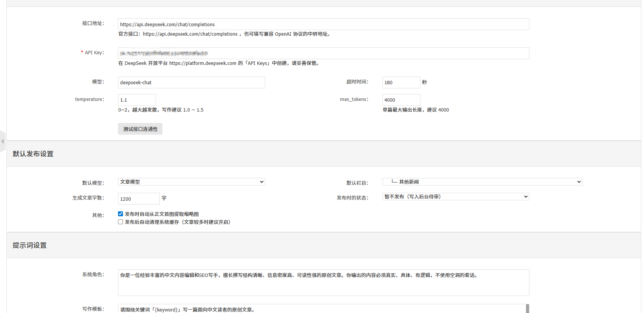Collapse the left sidebar arrow handle
Screen dimensions: 644x313
pyautogui.click(x=3, y=141)
